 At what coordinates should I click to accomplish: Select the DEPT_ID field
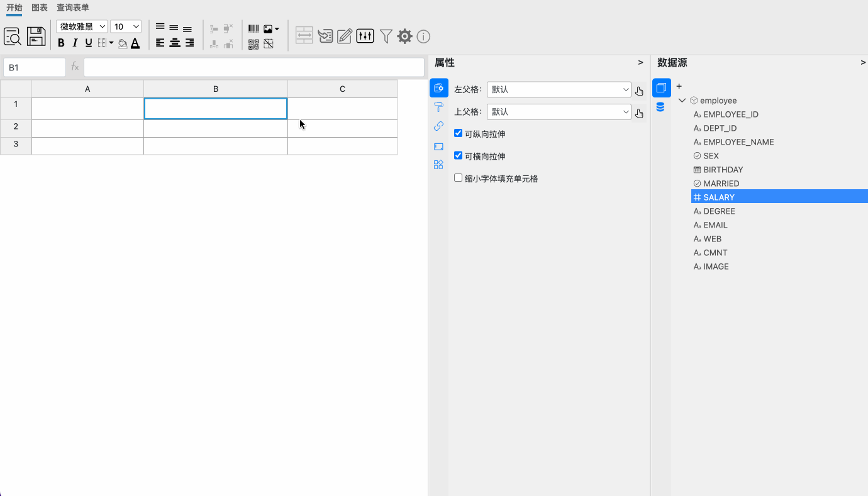point(720,128)
